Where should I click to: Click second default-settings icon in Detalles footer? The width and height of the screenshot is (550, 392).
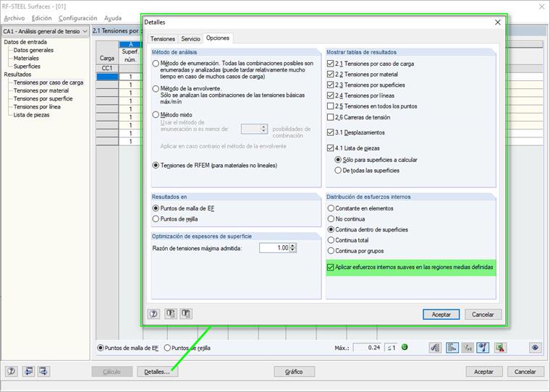coord(186,313)
